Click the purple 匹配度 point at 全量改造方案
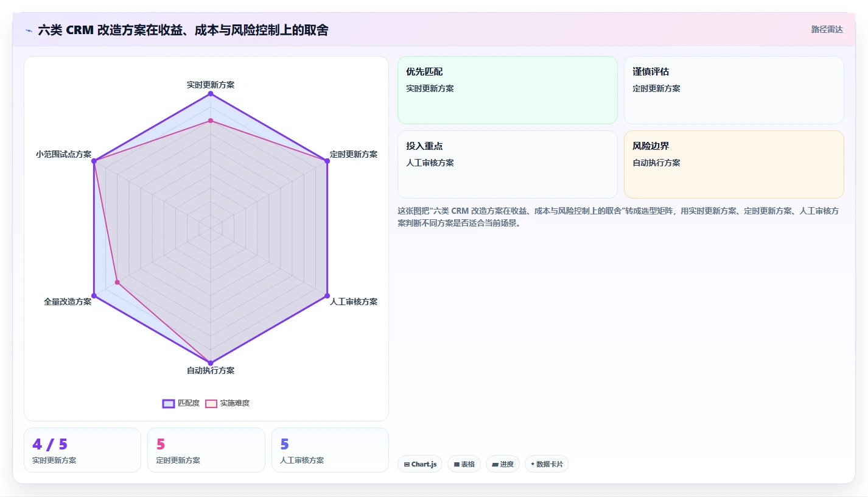 (x=94, y=296)
